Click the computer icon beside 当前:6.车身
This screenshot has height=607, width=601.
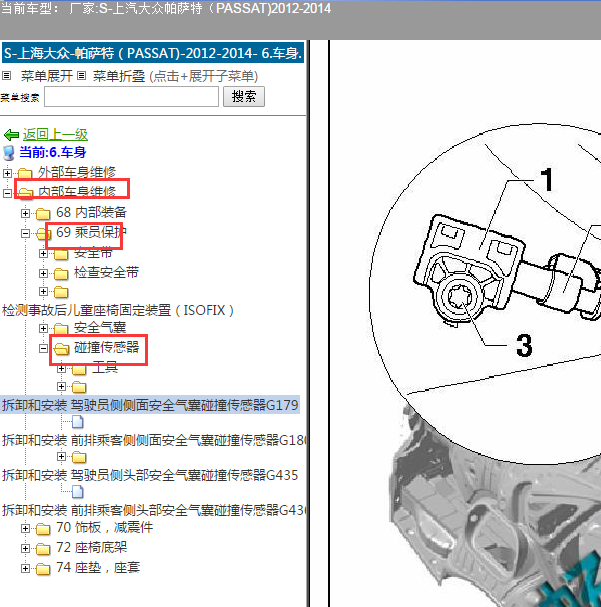9,153
